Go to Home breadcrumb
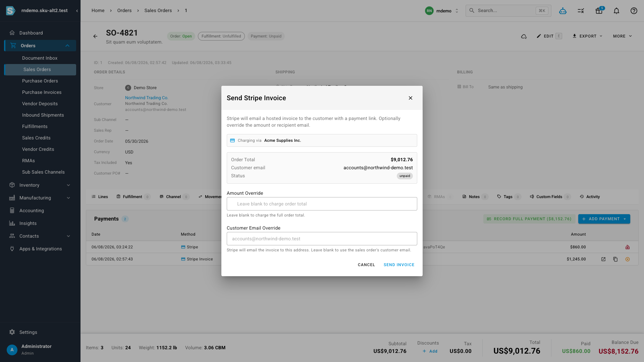 (98, 11)
